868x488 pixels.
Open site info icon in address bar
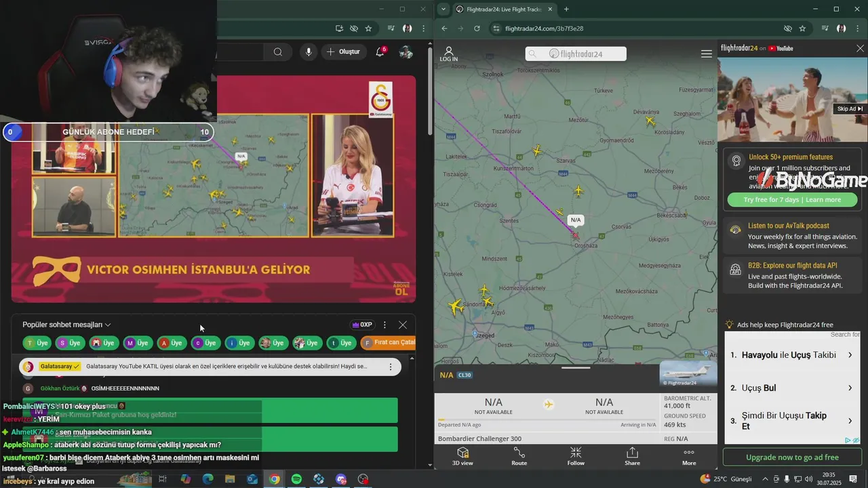(496, 28)
